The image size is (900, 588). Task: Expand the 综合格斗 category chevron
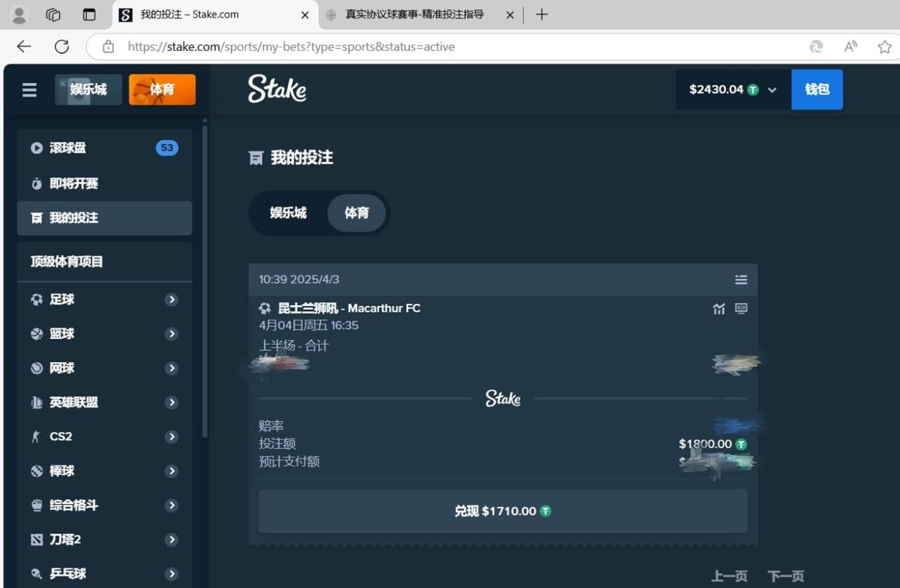[x=172, y=505]
